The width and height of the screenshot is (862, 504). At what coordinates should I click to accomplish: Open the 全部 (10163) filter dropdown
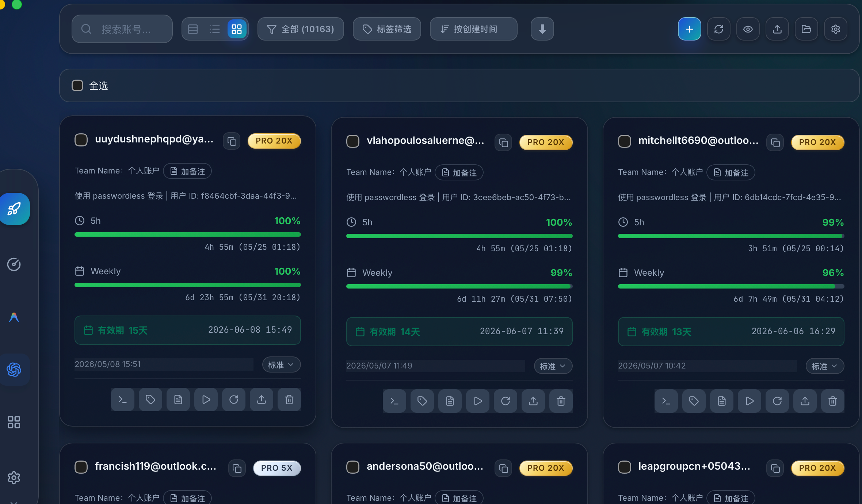click(x=301, y=29)
